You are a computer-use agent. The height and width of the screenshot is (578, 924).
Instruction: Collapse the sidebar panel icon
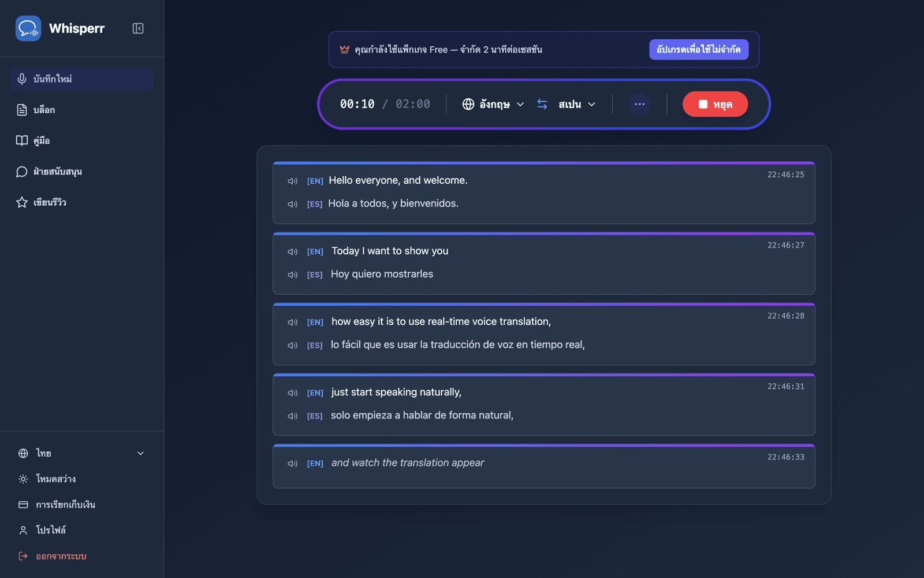tap(138, 28)
